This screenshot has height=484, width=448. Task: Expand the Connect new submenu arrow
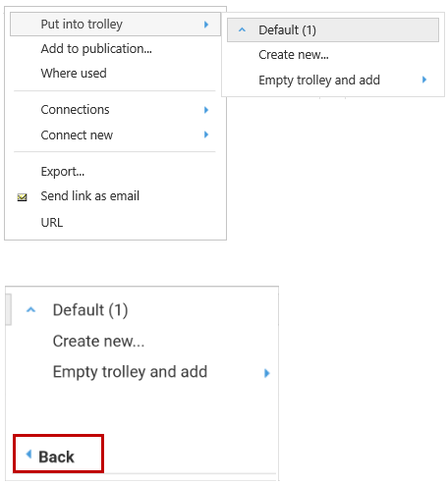(x=206, y=134)
